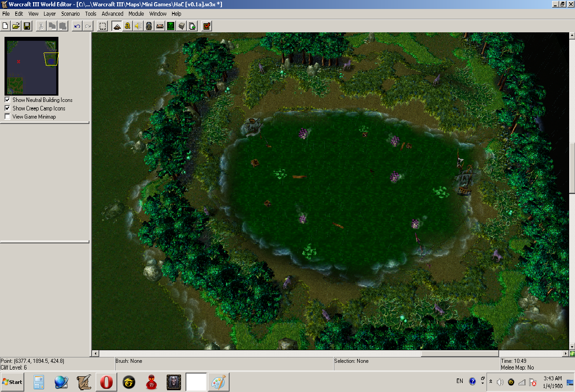575x392 pixels.
Task: Enable View Game Minimap checkbox
Action: click(7, 117)
